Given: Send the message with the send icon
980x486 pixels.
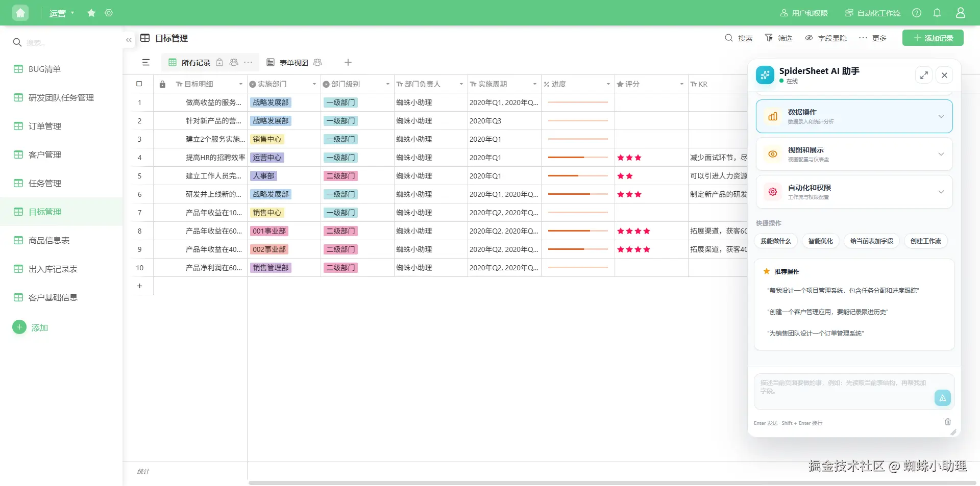Looking at the screenshot, I should 942,398.
